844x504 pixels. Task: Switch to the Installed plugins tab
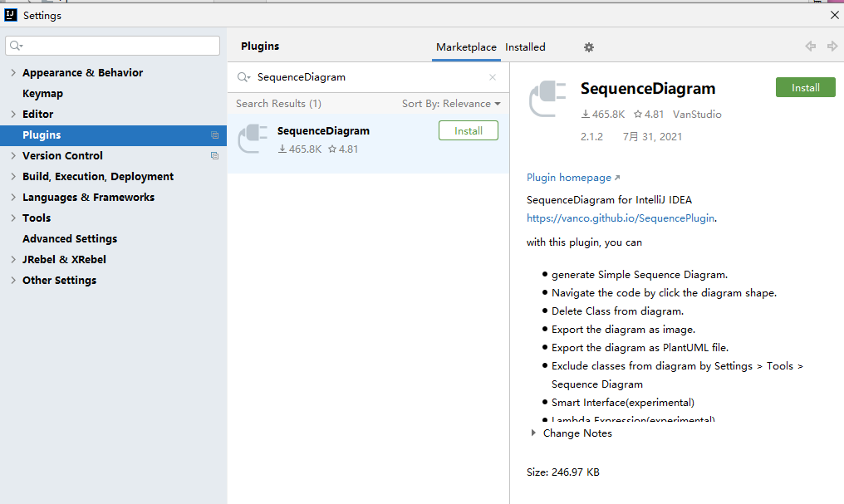525,47
